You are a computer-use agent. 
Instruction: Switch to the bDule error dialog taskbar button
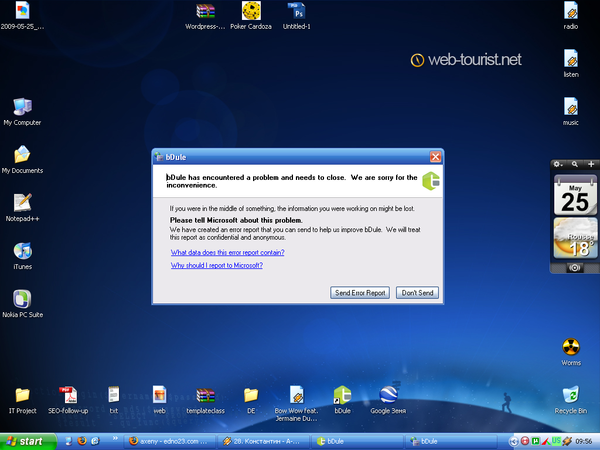click(x=451, y=442)
